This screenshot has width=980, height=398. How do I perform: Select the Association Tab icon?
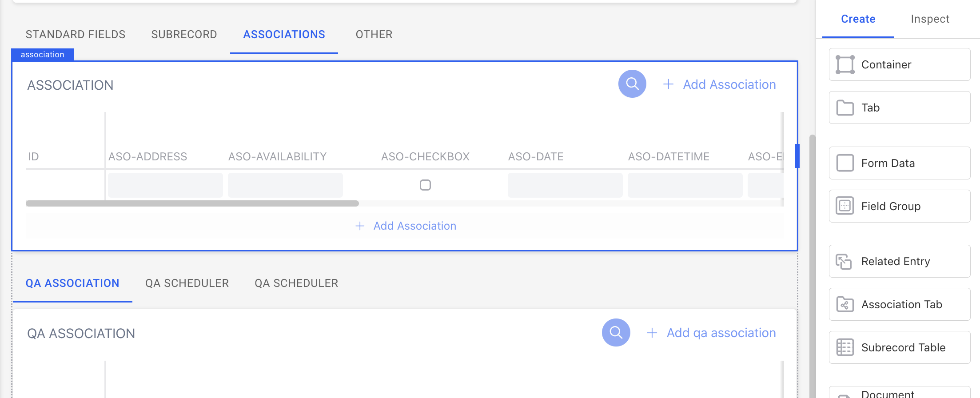[x=845, y=305]
